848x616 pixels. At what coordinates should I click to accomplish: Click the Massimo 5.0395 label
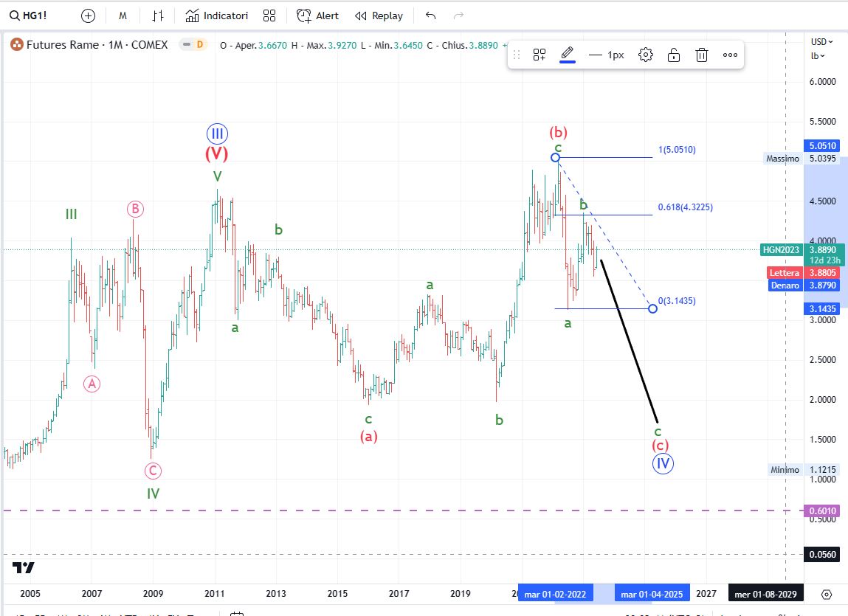click(x=802, y=159)
